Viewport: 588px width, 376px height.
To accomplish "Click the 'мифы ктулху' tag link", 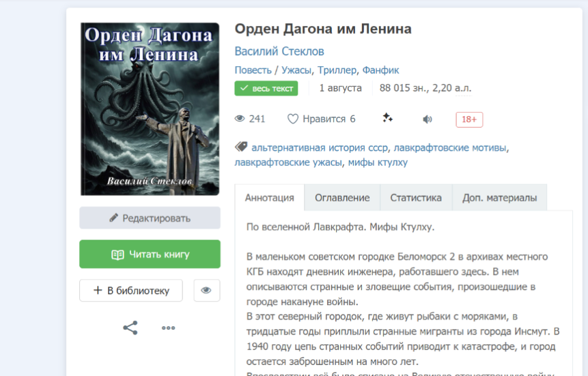I will click(378, 162).
